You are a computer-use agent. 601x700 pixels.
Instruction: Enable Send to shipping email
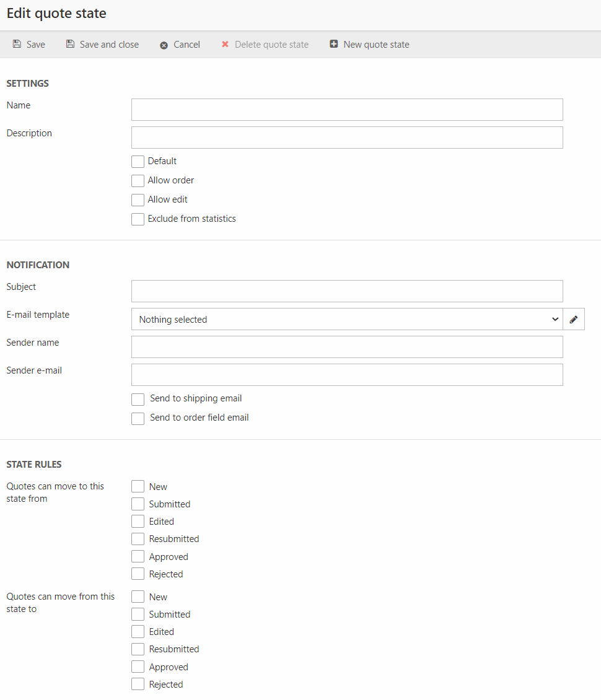tap(138, 400)
